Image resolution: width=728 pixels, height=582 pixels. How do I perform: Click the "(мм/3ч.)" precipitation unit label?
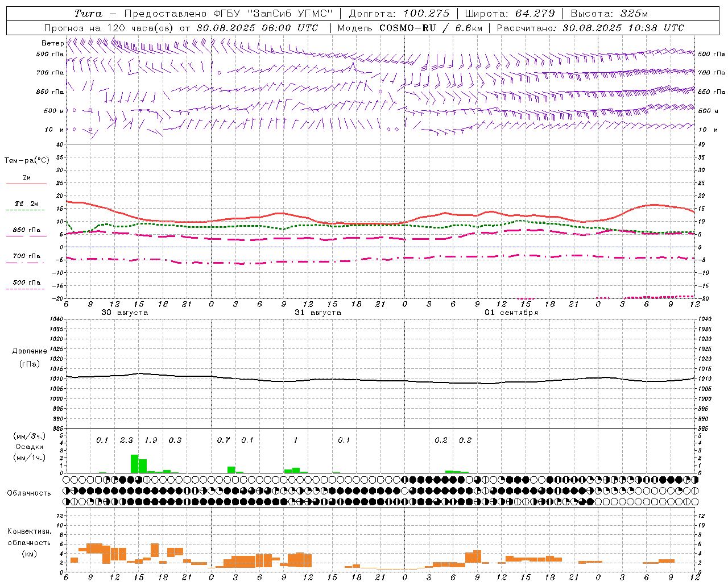click(29, 436)
